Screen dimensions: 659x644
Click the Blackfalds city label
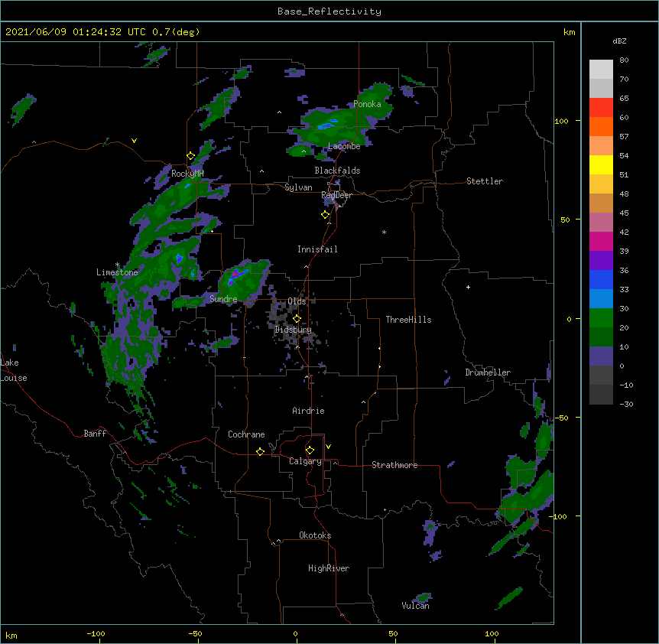[x=337, y=171]
